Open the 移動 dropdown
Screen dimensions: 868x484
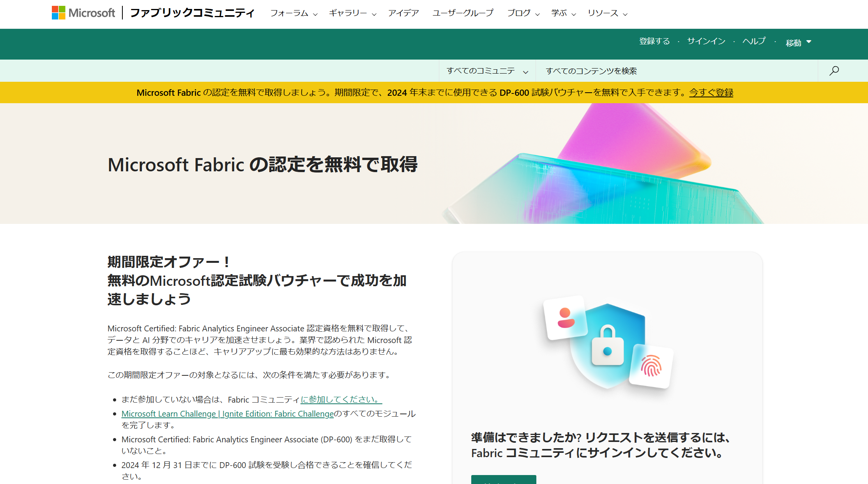tap(798, 42)
